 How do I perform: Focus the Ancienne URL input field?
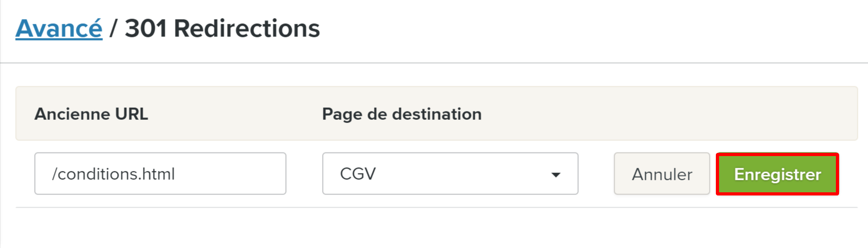click(x=160, y=174)
